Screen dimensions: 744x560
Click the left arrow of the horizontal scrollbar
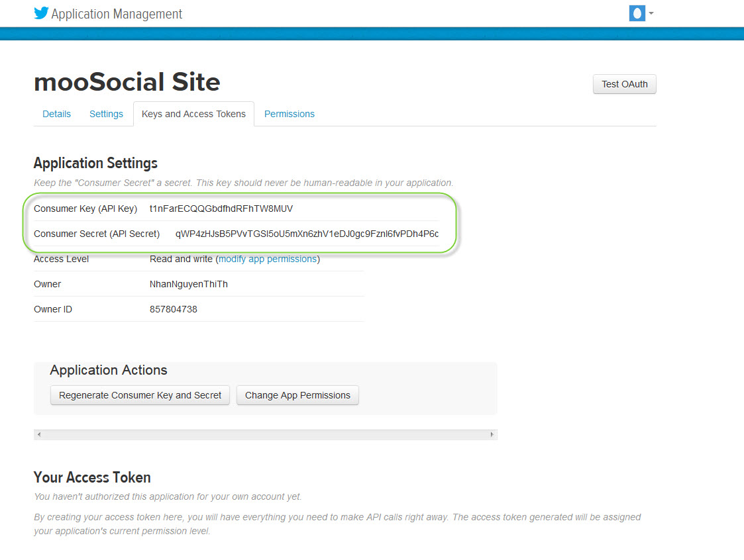click(38, 435)
